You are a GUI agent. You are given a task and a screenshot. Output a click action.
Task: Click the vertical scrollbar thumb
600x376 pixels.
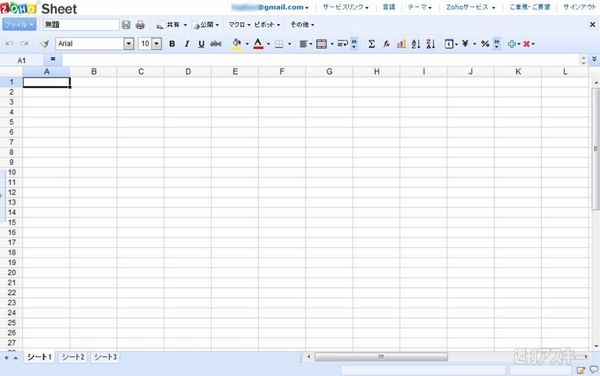point(595,149)
